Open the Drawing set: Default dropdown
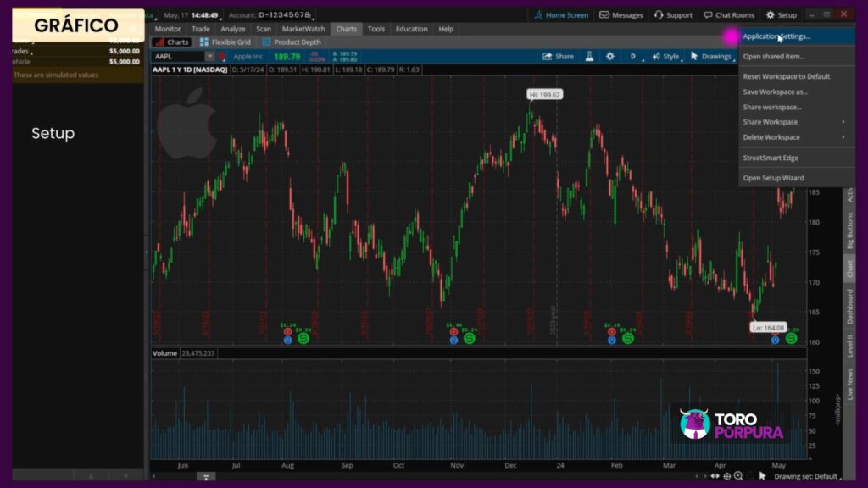 (x=807, y=476)
